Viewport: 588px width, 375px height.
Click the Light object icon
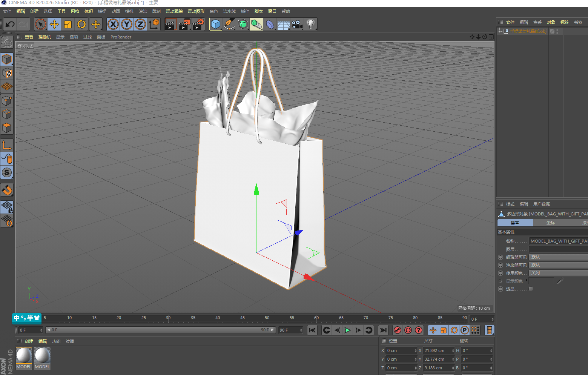310,25
